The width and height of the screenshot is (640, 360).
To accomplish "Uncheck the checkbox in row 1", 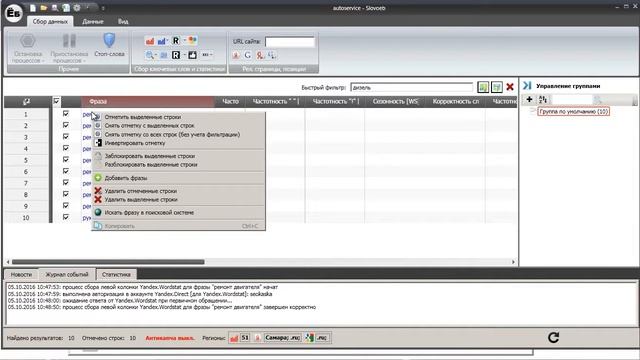I will click(66, 113).
